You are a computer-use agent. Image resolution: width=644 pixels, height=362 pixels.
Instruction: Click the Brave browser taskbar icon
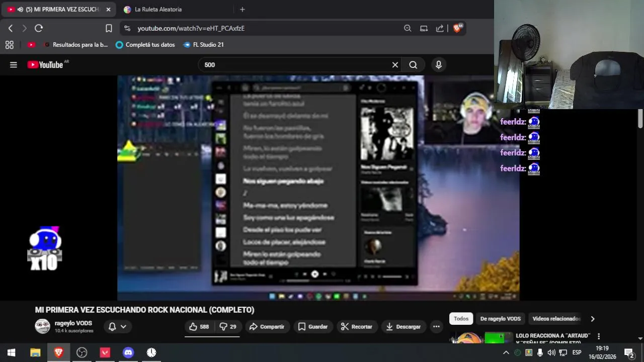[x=58, y=352]
